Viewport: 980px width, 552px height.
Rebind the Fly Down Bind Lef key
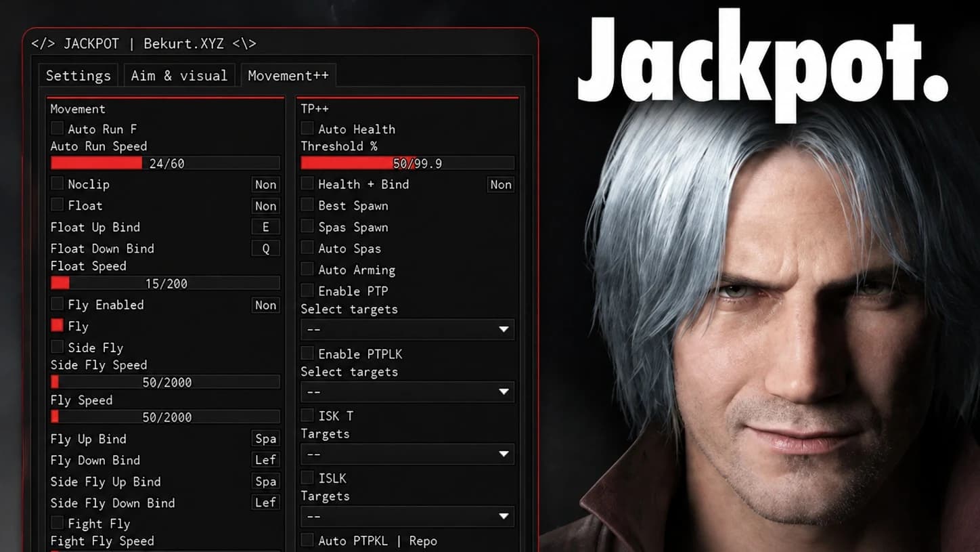pos(265,460)
